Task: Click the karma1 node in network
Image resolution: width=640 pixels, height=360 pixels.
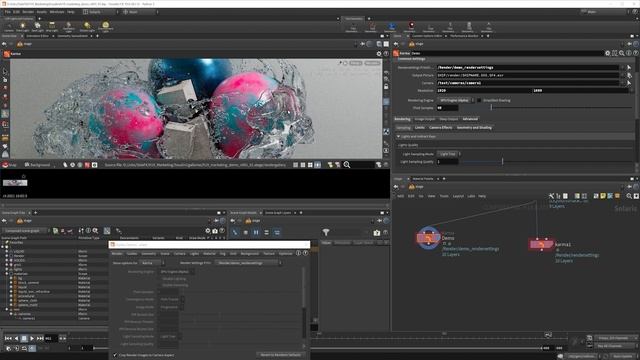Action: (541, 244)
